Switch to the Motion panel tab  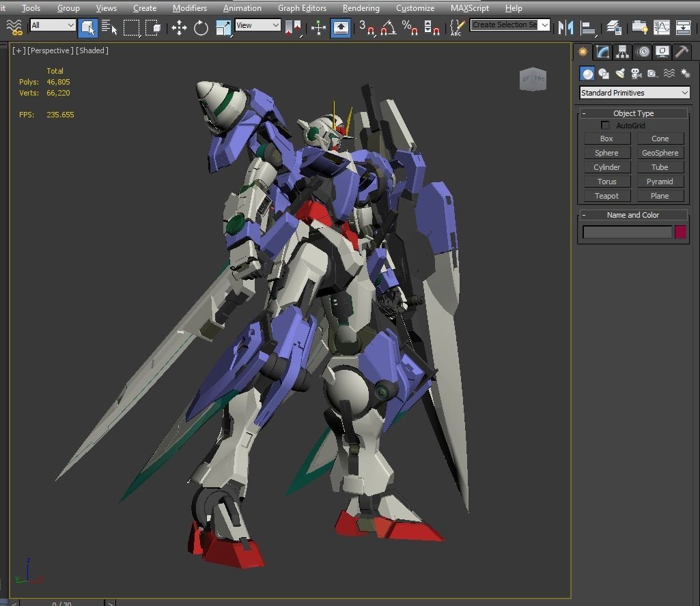click(643, 53)
